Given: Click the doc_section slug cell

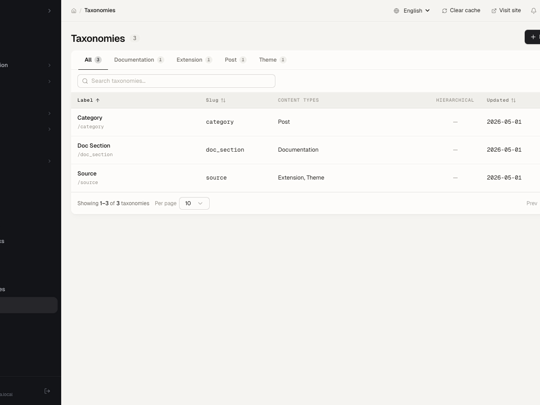Looking at the screenshot, I should [225, 150].
